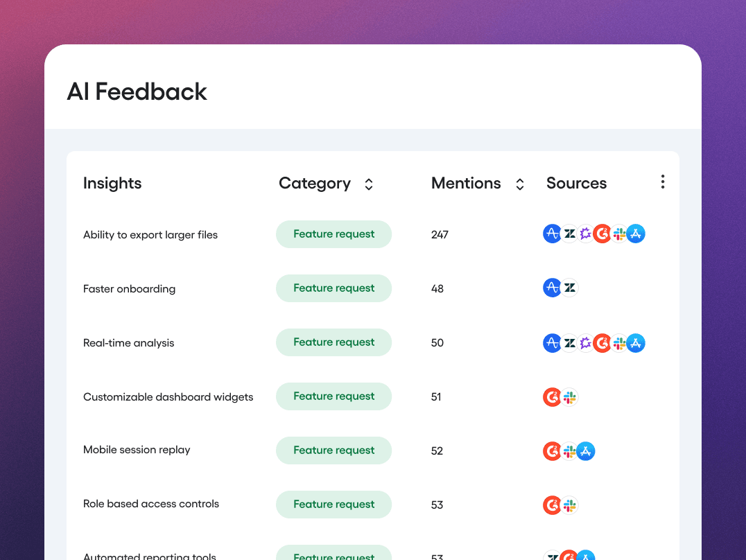Screen dimensions: 746x560
Task: Select the Slack icon on Customizable dashboard widgets row
Action: click(x=569, y=397)
